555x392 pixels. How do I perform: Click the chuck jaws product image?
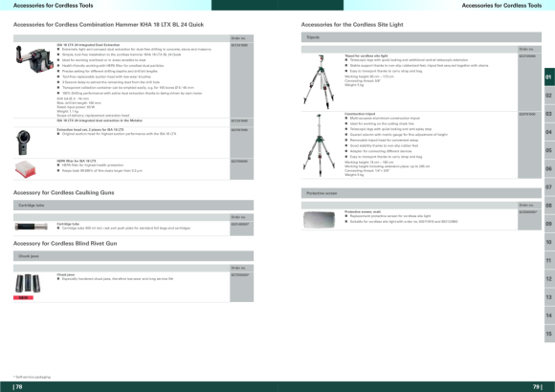[x=28, y=283]
